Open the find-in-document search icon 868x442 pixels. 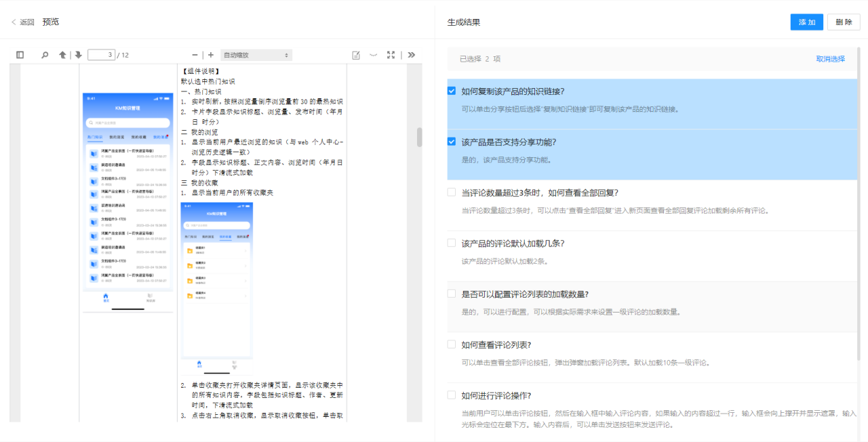coord(45,55)
